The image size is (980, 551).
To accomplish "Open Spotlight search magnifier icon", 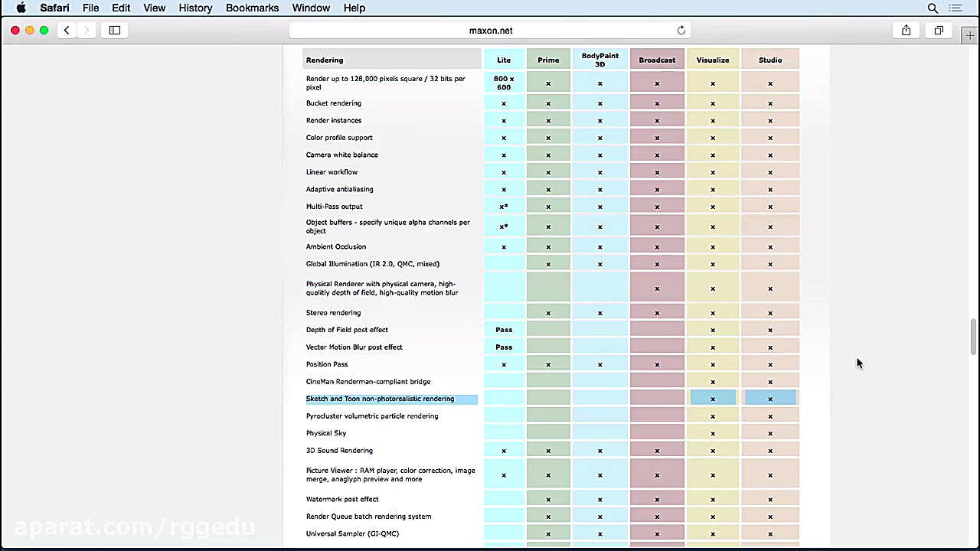I will pos(933,8).
